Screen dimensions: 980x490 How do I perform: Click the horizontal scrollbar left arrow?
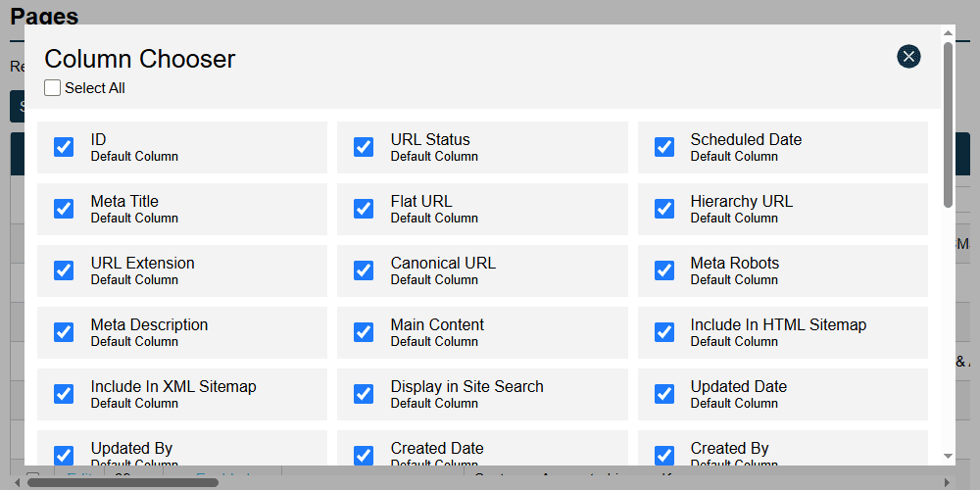tap(17, 482)
